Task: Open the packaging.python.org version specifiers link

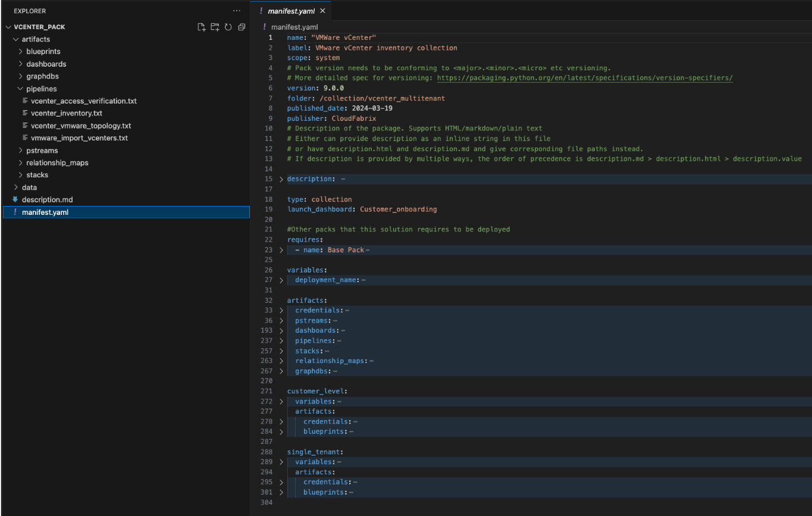Action: (584, 78)
